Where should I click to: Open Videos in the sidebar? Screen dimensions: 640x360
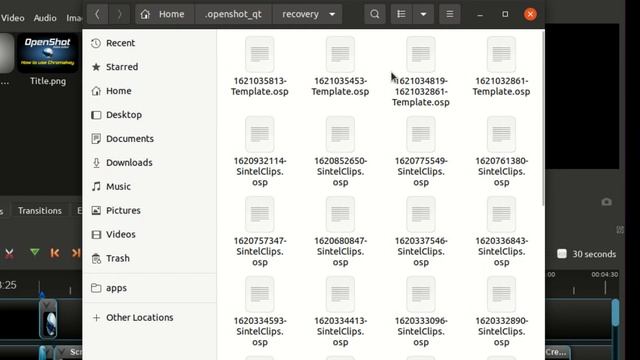coord(149,234)
